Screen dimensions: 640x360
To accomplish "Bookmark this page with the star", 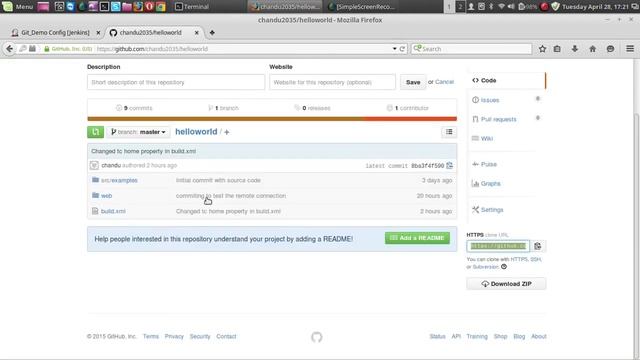I will [x=542, y=49].
